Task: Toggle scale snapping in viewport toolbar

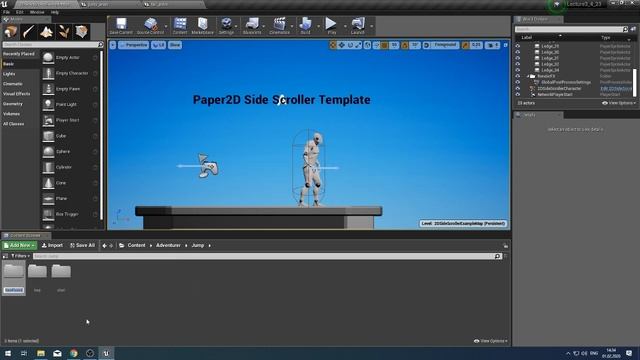Action: 466,45
